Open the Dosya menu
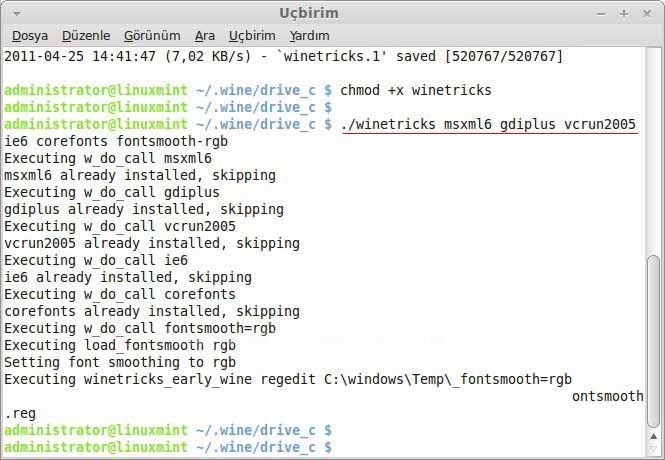The height and width of the screenshot is (460, 665). point(29,35)
